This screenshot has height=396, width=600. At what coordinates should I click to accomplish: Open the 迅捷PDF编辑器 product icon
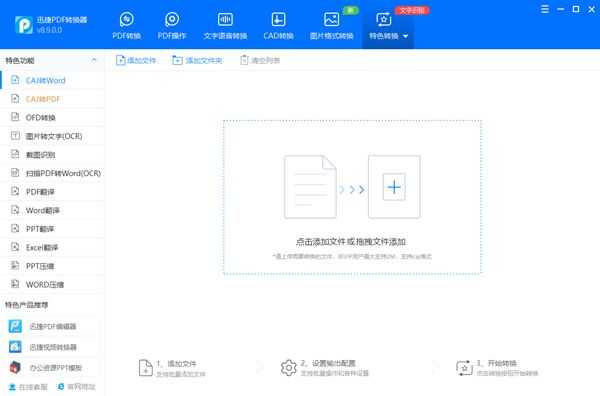pos(15,326)
